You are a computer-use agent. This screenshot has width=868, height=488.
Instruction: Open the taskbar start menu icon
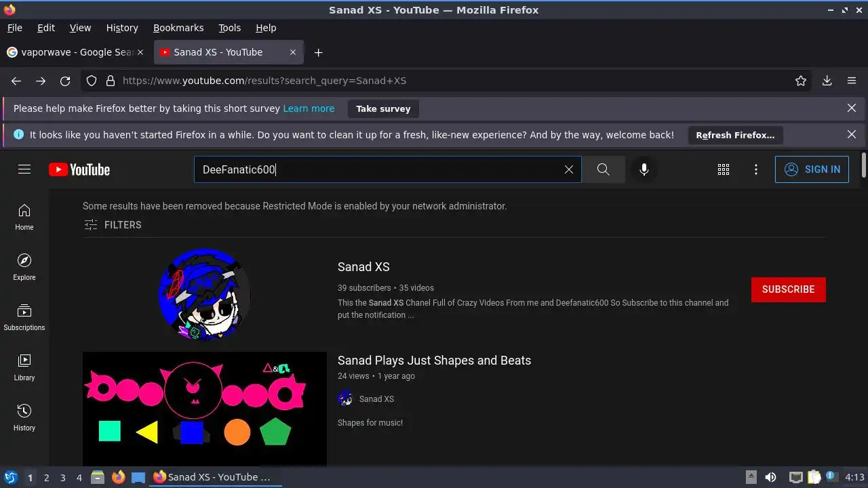pyautogui.click(x=10, y=477)
